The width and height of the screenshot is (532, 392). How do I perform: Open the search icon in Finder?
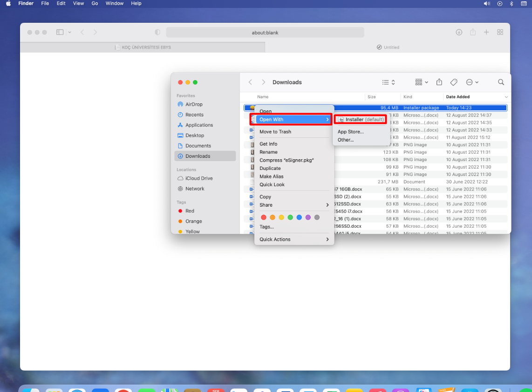tap(501, 82)
